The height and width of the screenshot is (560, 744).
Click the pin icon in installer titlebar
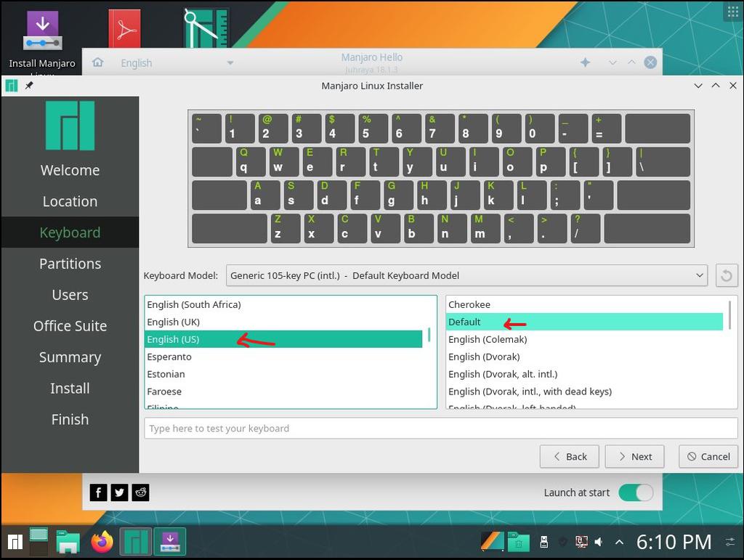(x=29, y=86)
